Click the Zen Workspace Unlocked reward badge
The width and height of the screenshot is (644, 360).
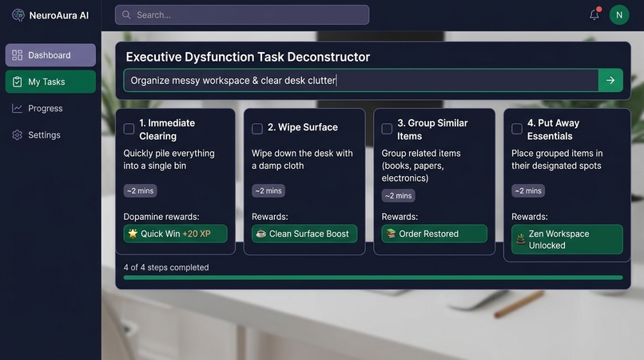566,239
